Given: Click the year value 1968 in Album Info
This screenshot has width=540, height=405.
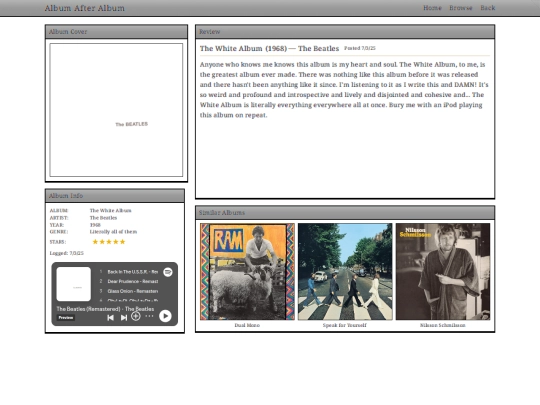Looking at the screenshot, I should [x=95, y=225].
